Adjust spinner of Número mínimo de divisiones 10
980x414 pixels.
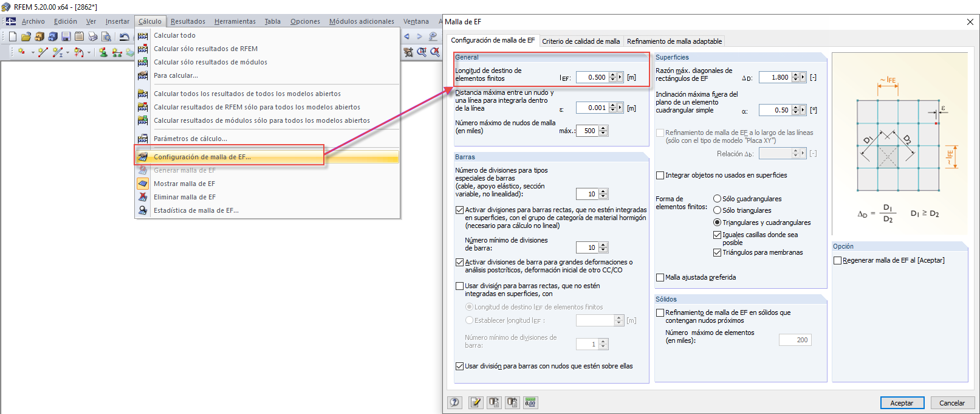(603, 247)
